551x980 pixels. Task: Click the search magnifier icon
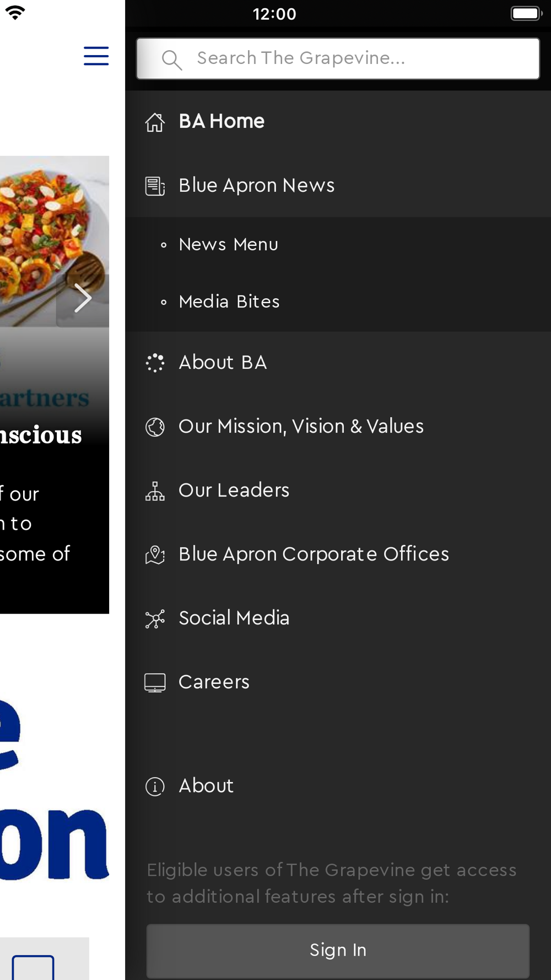172,60
